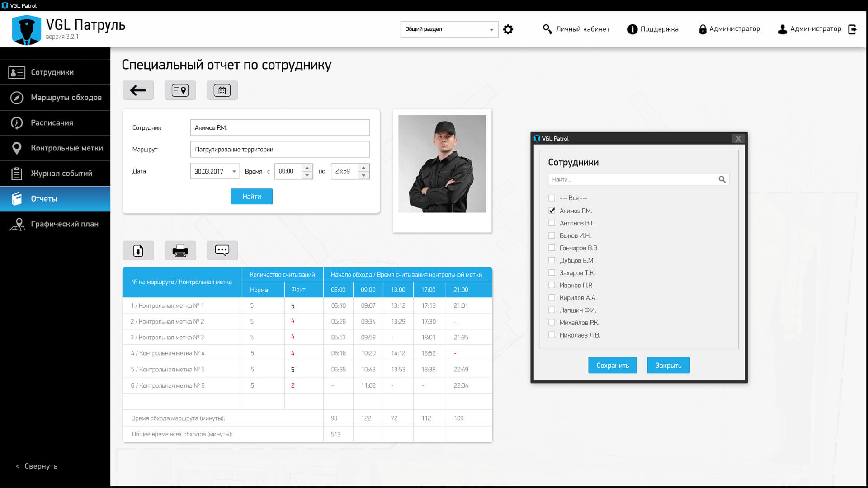
Task: Check Лапшин Ф.И. checkbox
Action: click(x=552, y=310)
